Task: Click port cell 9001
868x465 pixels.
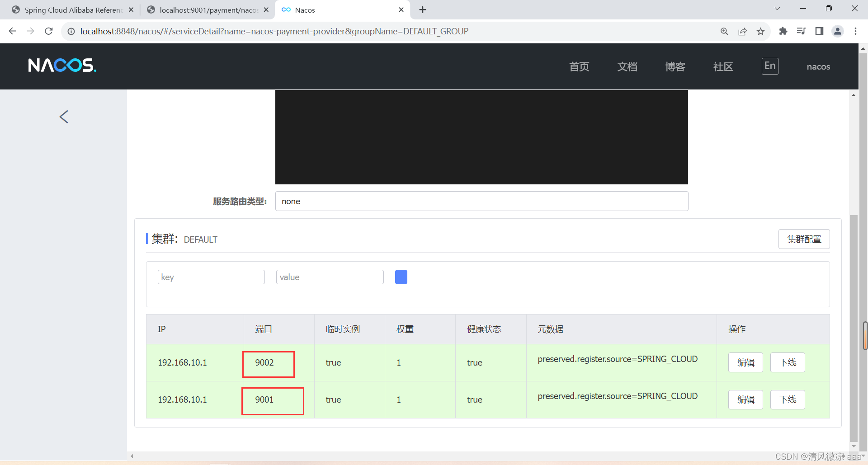Action: (x=264, y=399)
